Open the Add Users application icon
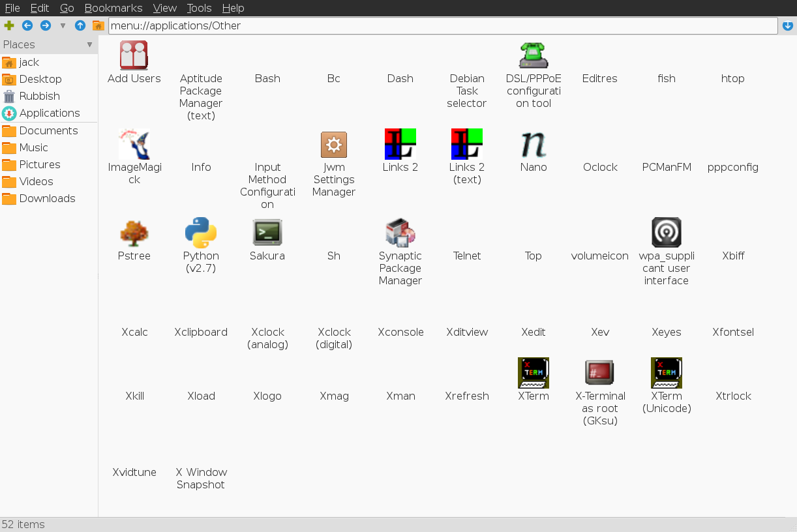This screenshot has height=532, width=797. coord(134,55)
